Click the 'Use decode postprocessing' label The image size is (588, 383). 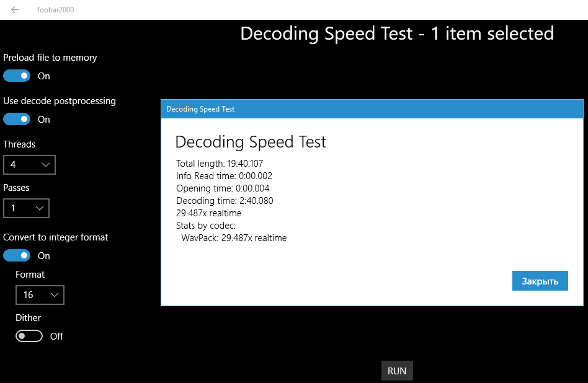point(60,101)
